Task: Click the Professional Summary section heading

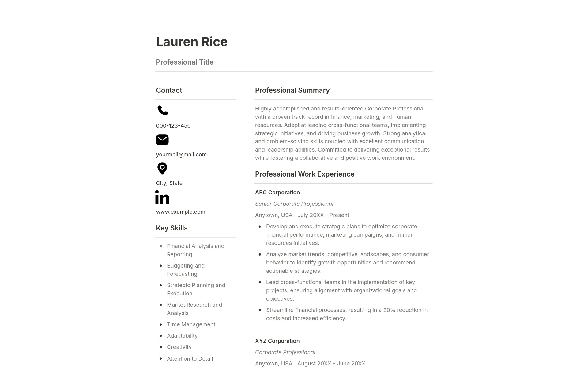Action: [x=292, y=90]
